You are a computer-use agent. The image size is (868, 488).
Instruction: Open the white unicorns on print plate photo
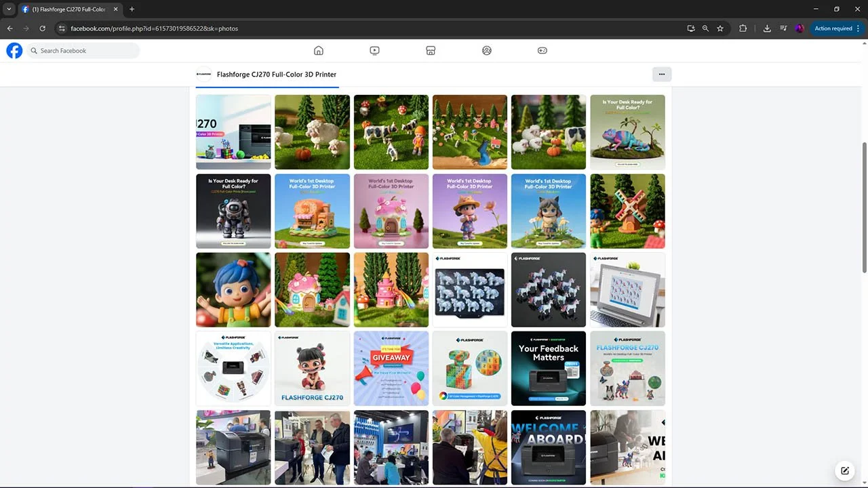[x=470, y=290]
